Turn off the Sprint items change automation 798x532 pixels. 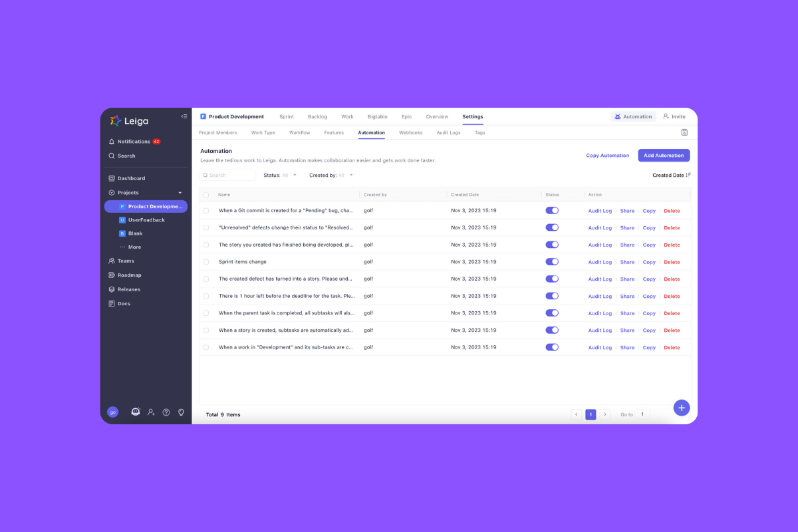[x=552, y=261]
